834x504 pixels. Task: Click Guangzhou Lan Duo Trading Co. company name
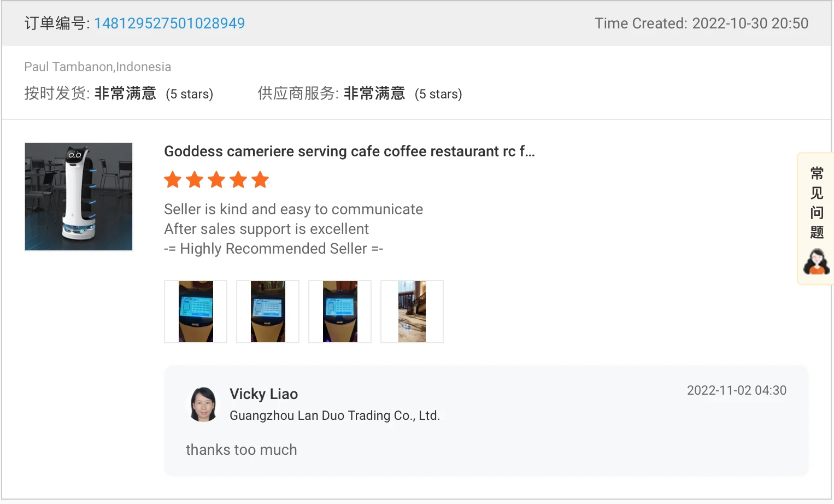click(x=334, y=415)
